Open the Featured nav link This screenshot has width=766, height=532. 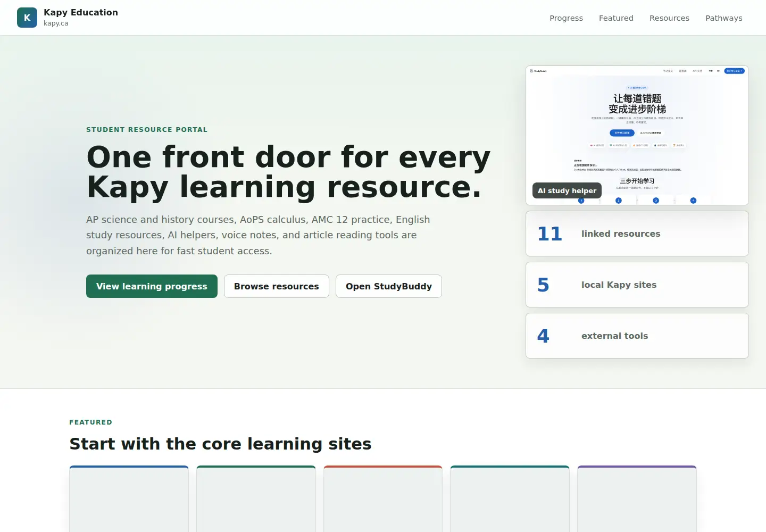[x=616, y=18]
